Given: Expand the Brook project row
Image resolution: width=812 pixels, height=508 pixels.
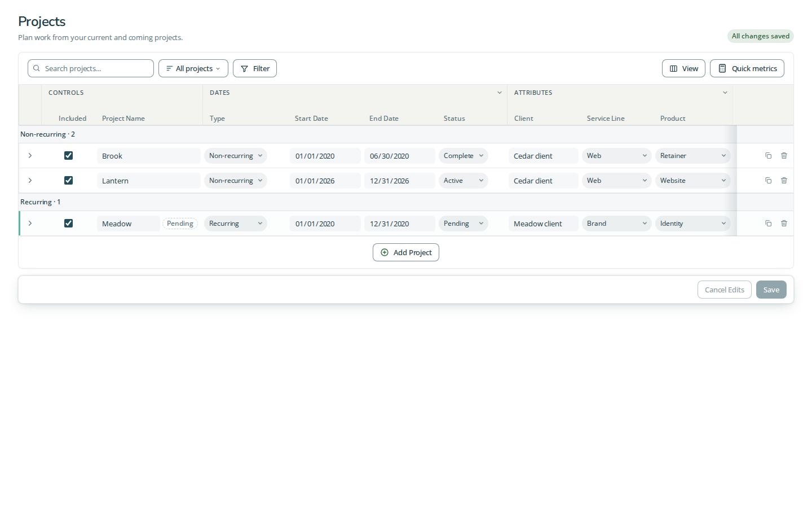Looking at the screenshot, I should coord(30,156).
